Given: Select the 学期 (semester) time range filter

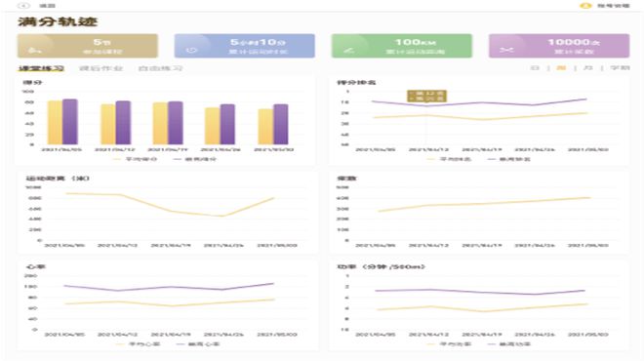Looking at the screenshot, I should click(620, 67).
